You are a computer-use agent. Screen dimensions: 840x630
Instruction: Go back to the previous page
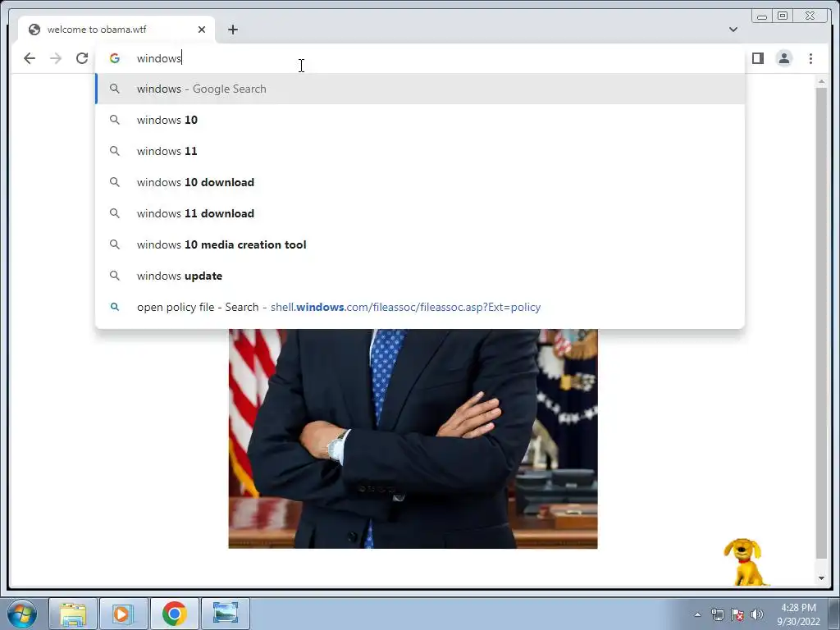click(x=30, y=58)
